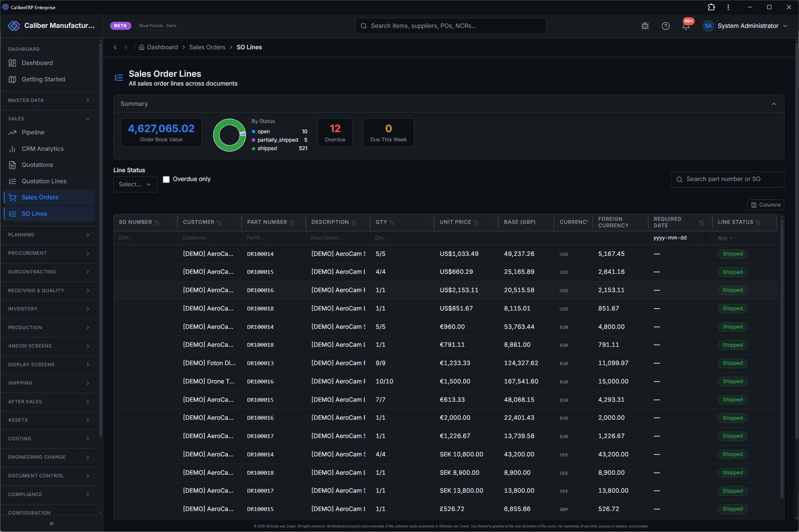This screenshot has width=799, height=532.
Task: Enable the Overdue only checkbox
Action: 166,179
